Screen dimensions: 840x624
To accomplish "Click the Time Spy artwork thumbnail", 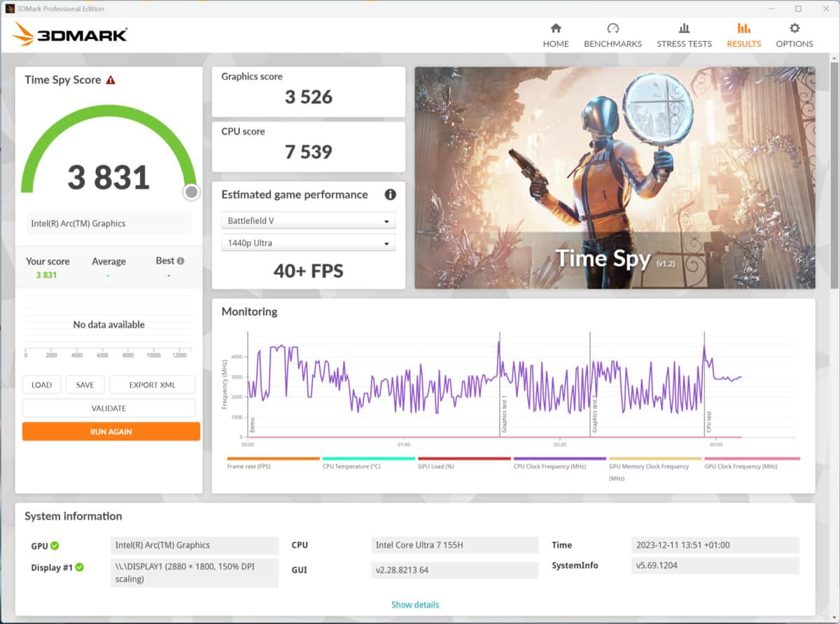I will tap(615, 178).
